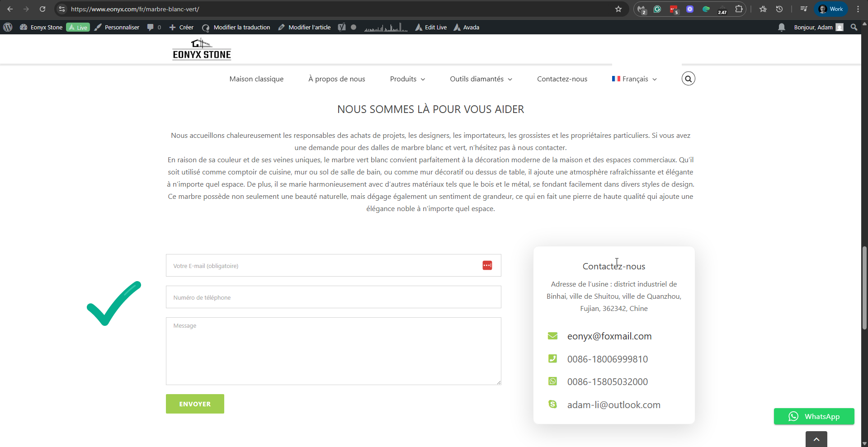Expand the Produits dropdown menu
The image size is (868, 447).
tap(407, 79)
